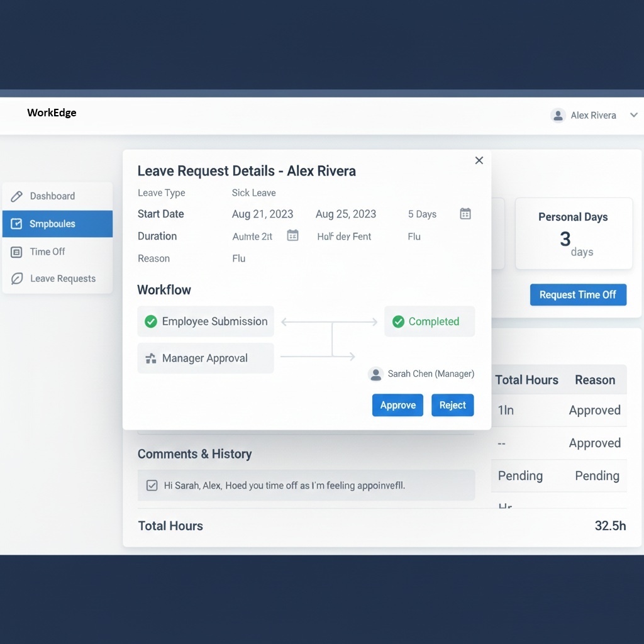644x644 pixels.
Task: Click the Request Time Off button
Action: point(577,295)
